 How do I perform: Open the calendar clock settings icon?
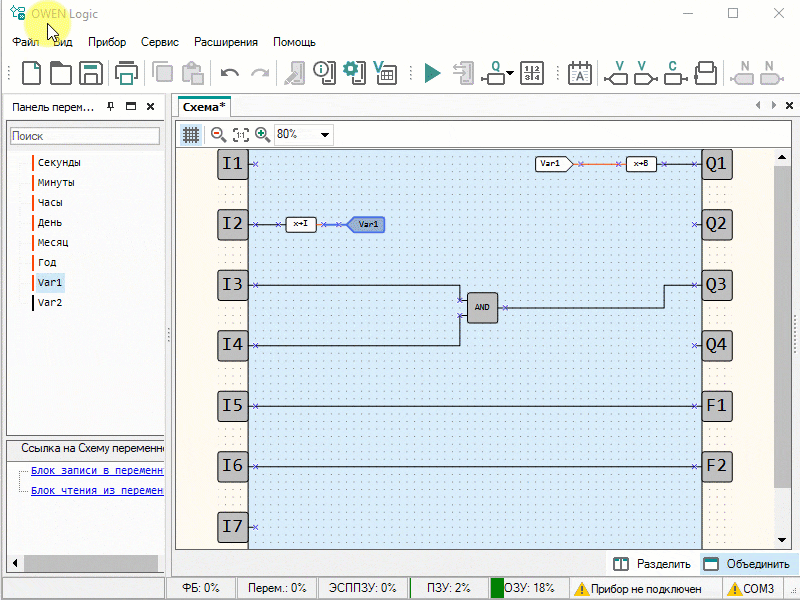point(580,73)
